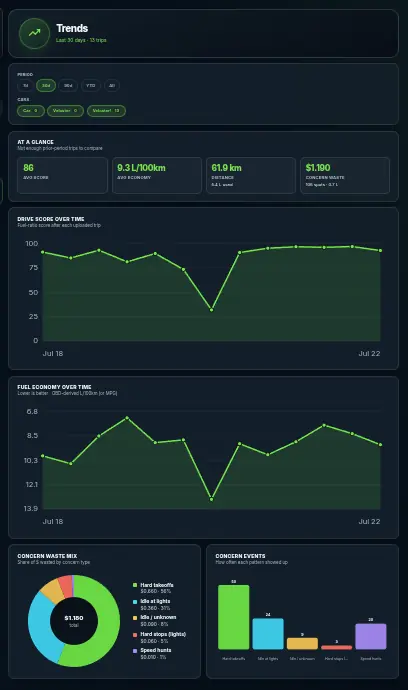This screenshot has width=408, height=690.
Task: Click the highest peak point on Fuel Economy chart
Action: (x=127, y=417)
